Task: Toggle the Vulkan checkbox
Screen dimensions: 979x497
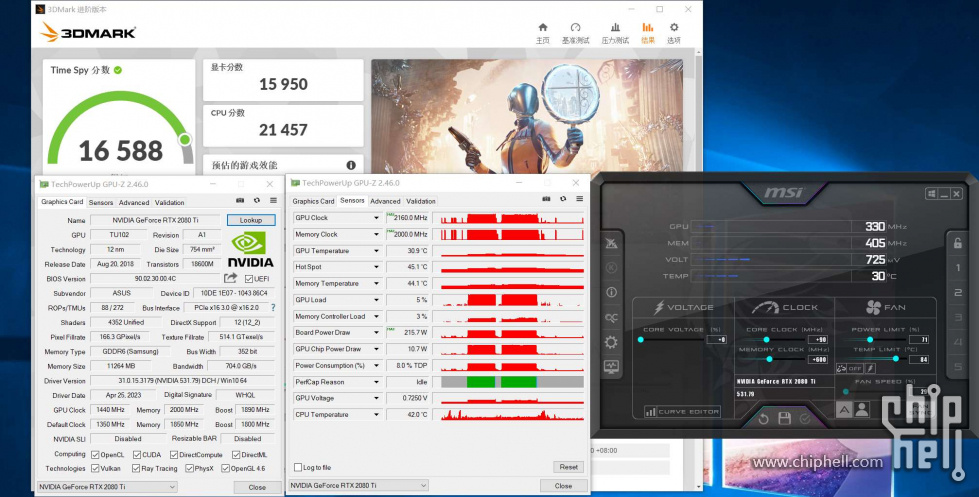Action: pyautogui.click(x=95, y=468)
